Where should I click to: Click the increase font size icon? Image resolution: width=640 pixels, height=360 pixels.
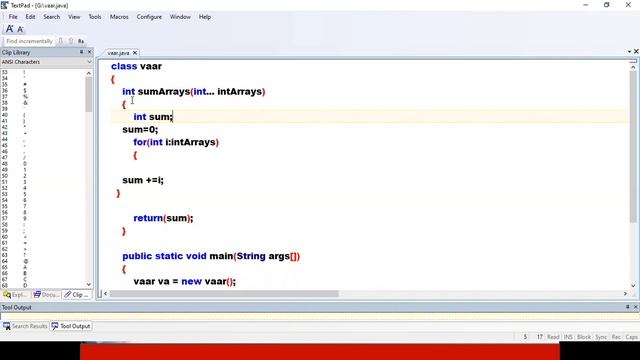tap(9, 29)
